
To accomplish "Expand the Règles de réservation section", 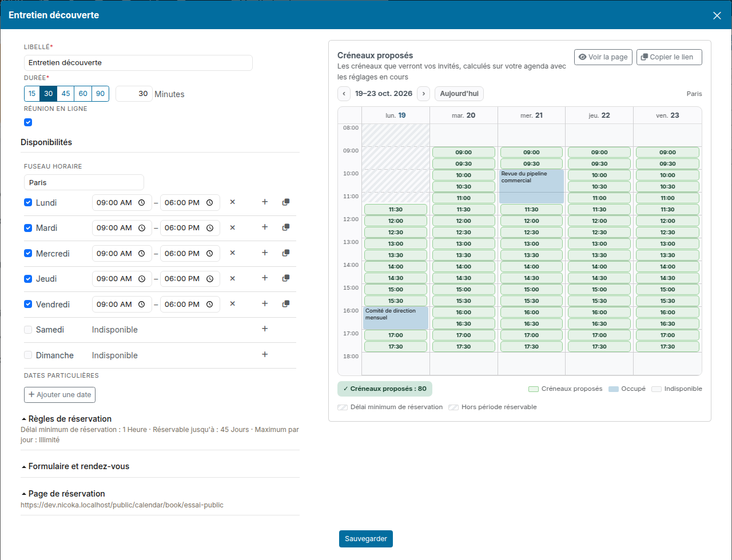I will 66,419.
